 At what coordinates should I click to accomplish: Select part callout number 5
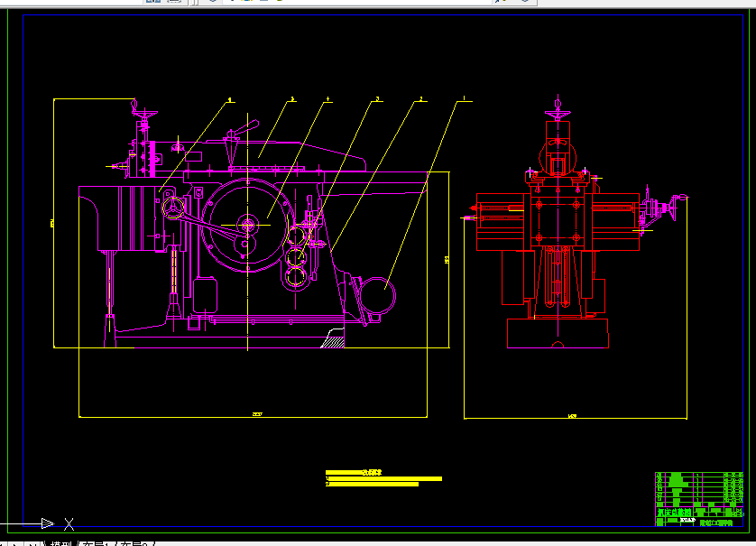(291, 99)
